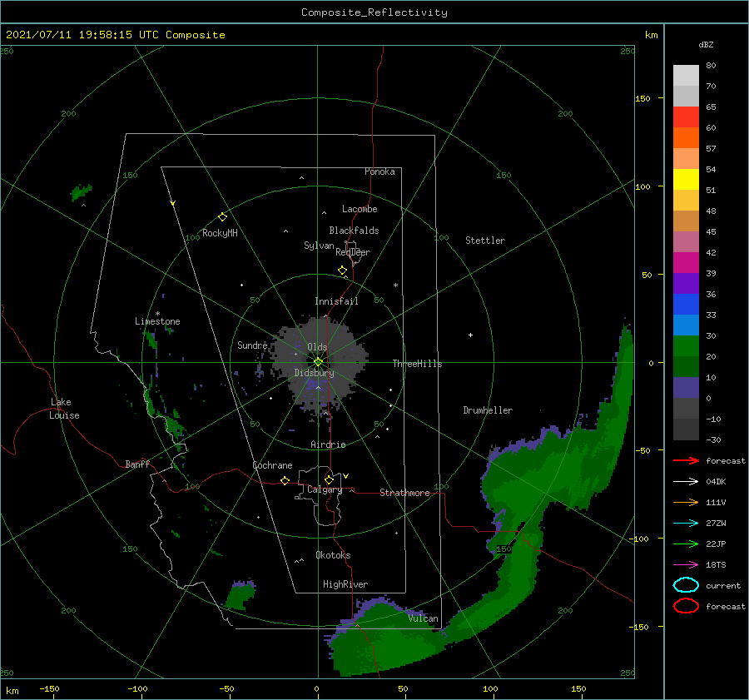
Task: Click the yellow V marker northwest of RockyMH
Action: (173, 203)
